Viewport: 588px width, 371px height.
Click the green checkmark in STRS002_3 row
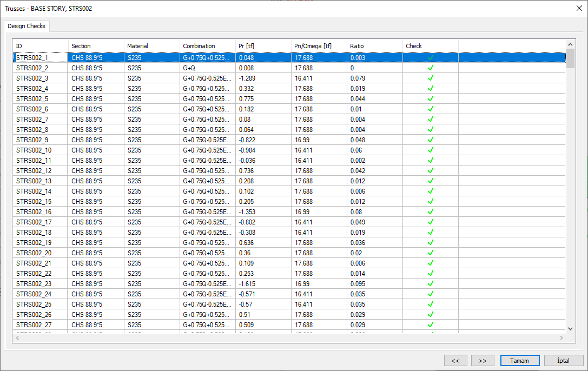coord(431,78)
